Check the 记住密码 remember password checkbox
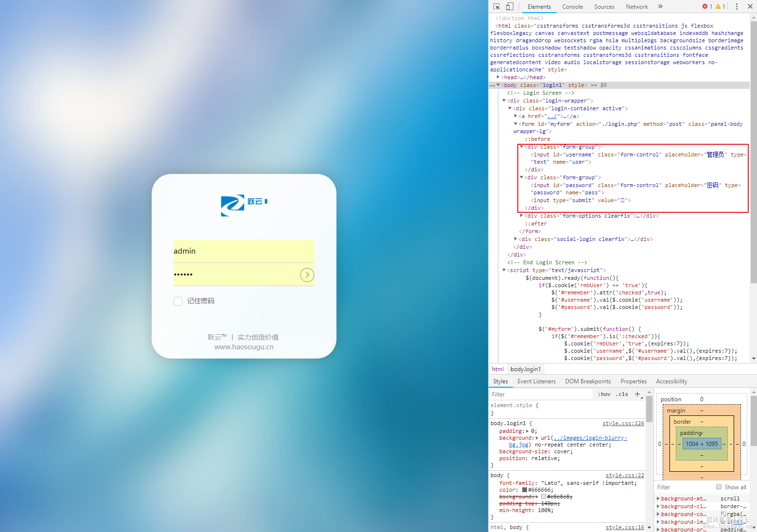 point(178,301)
